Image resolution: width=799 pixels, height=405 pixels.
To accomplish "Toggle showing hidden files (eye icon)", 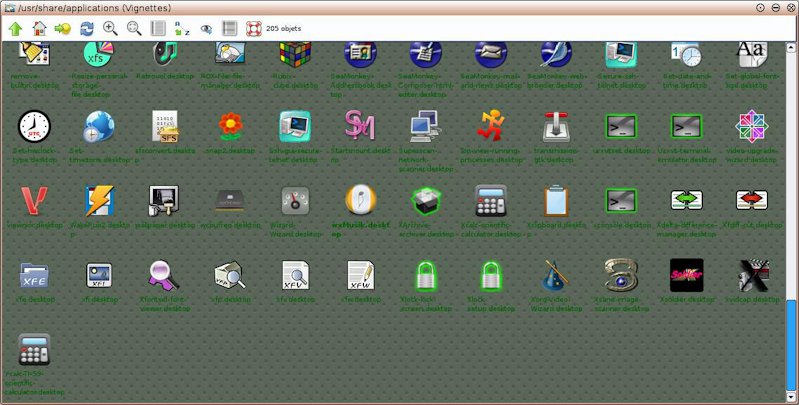I will pos(206,29).
